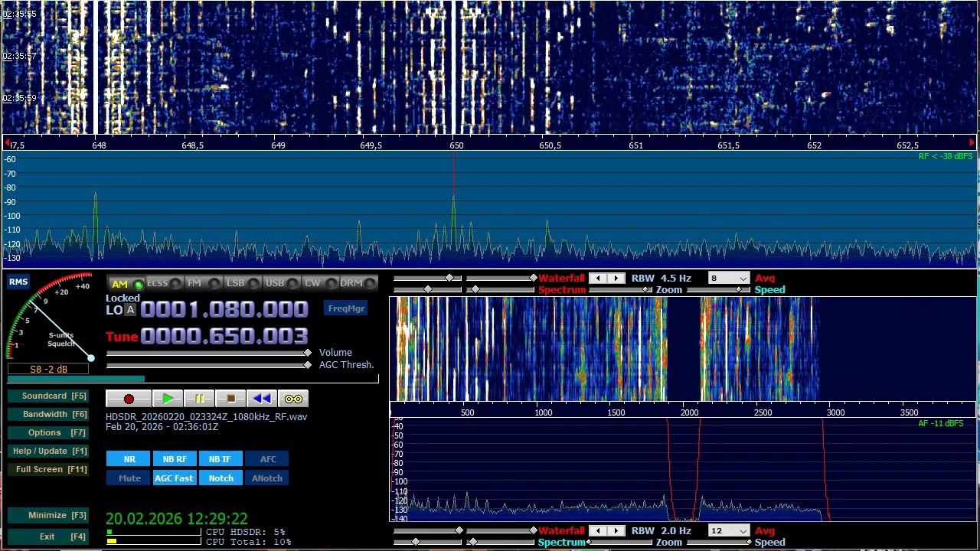Open the RF Avg dropdown showing 8
The width and height of the screenshot is (980, 551).
click(728, 279)
